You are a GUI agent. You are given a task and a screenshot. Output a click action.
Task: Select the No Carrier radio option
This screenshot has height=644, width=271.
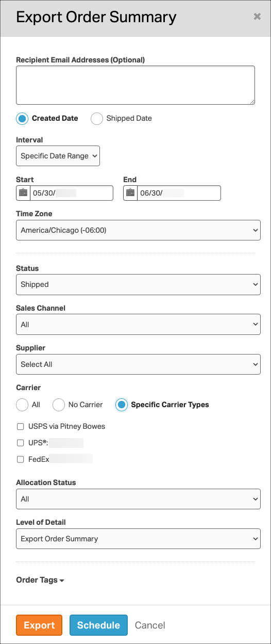tap(59, 405)
